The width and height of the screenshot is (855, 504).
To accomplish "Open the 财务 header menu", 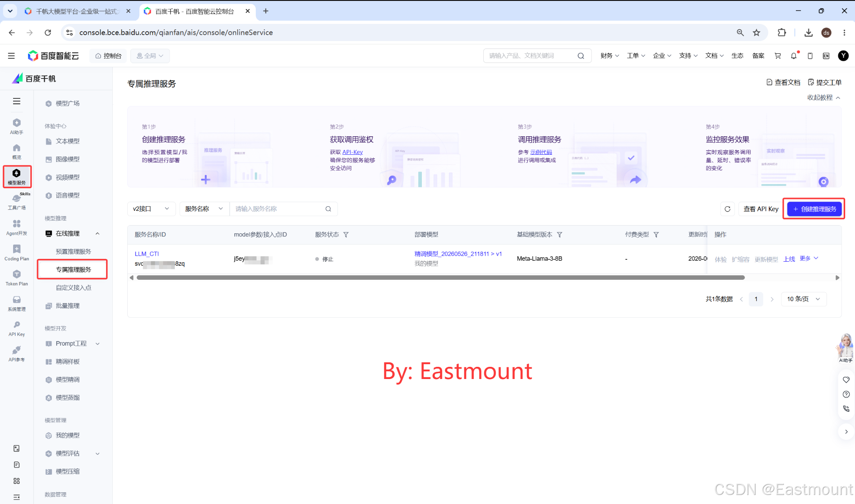I will tap(610, 55).
